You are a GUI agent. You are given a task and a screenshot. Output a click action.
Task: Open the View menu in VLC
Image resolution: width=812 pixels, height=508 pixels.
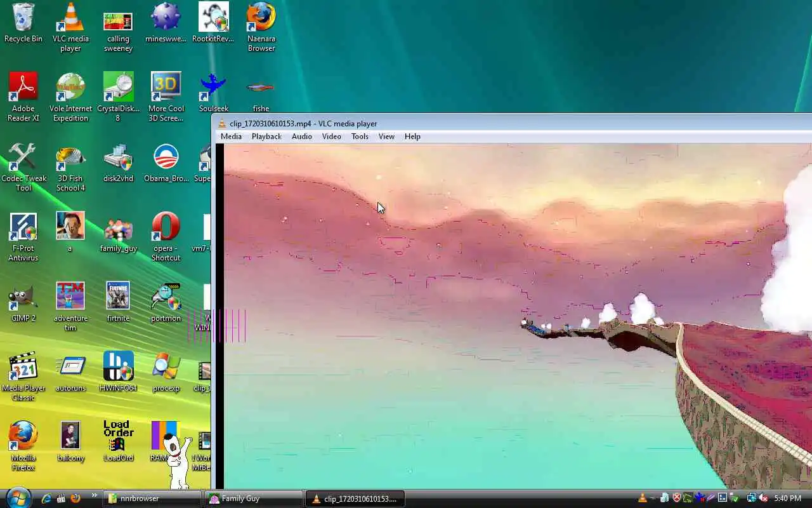tap(386, 137)
